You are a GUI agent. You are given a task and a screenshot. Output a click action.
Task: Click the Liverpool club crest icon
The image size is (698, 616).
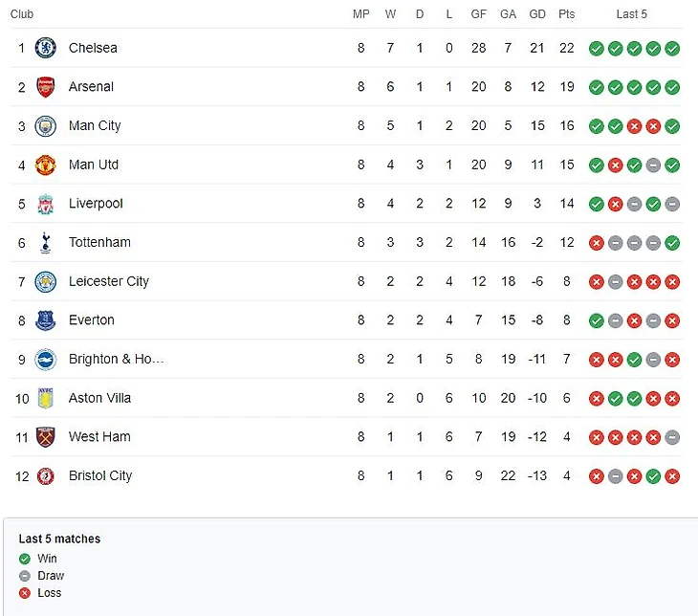click(x=45, y=204)
